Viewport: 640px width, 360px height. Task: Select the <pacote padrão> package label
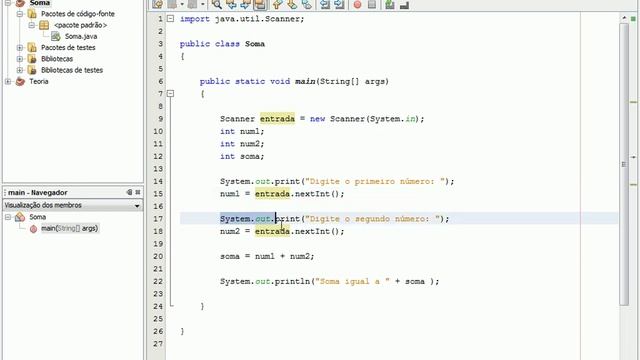coord(80,25)
